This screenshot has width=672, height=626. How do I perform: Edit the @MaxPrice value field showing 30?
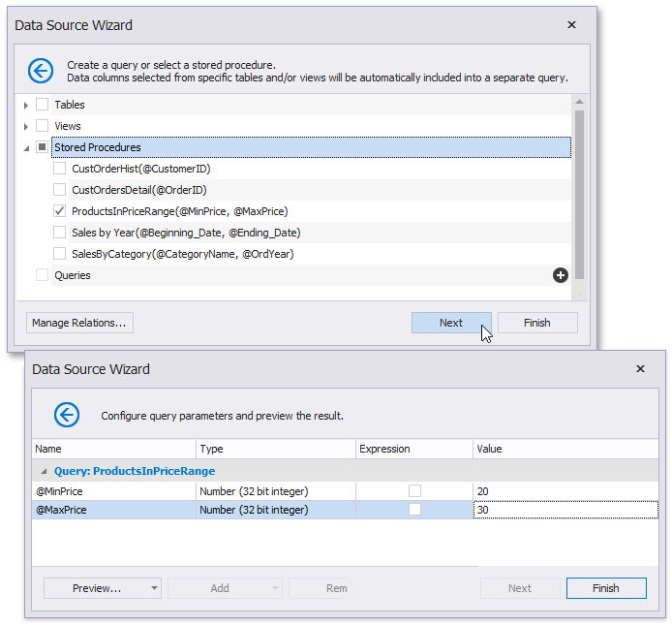[565, 510]
